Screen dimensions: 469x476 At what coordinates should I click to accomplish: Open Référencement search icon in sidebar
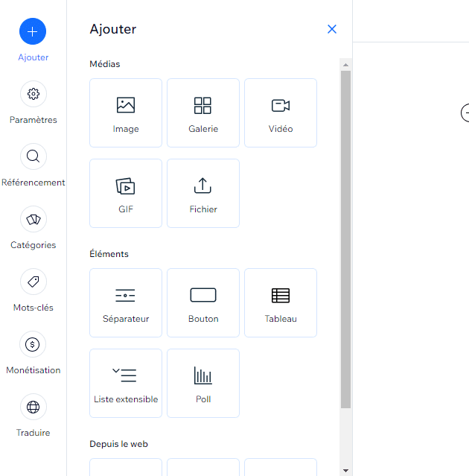point(33,156)
